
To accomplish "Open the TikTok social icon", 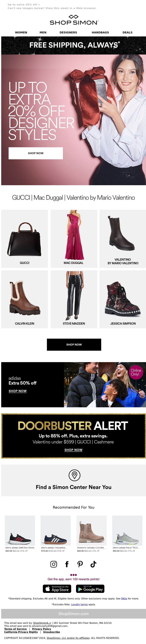I will point(93,564).
